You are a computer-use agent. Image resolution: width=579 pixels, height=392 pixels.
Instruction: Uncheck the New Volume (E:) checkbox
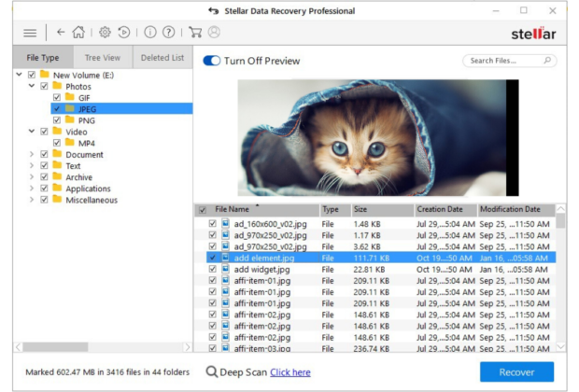point(32,75)
